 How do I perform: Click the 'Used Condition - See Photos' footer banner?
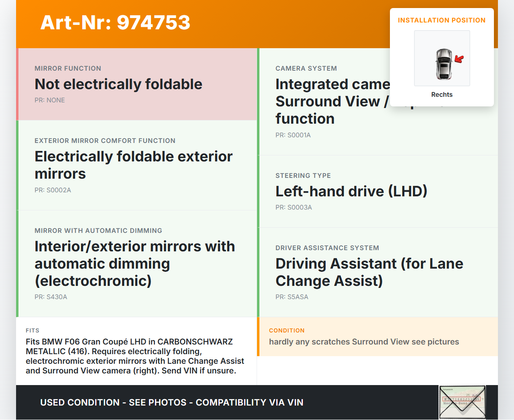[x=171, y=402]
